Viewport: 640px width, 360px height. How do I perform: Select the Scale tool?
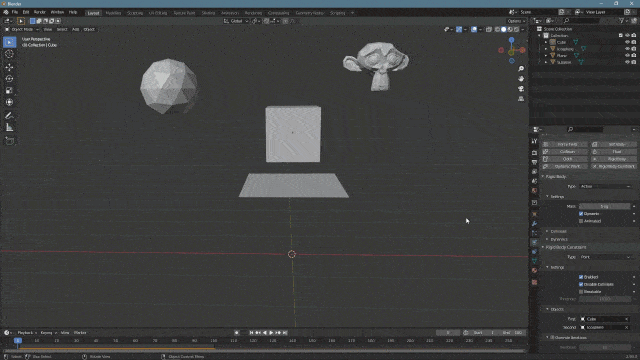pos(9,91)
